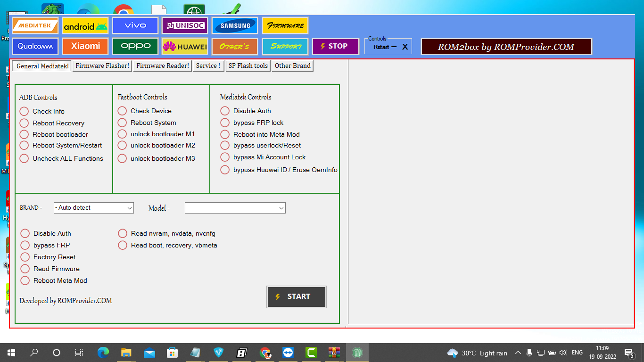644x362 pixels.
Task: Select the UNISOC brand tile
Action: pos(185,25)
